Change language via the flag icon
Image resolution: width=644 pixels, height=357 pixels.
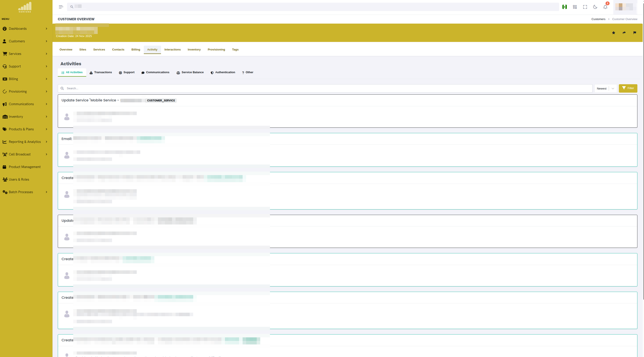(565, 7)
